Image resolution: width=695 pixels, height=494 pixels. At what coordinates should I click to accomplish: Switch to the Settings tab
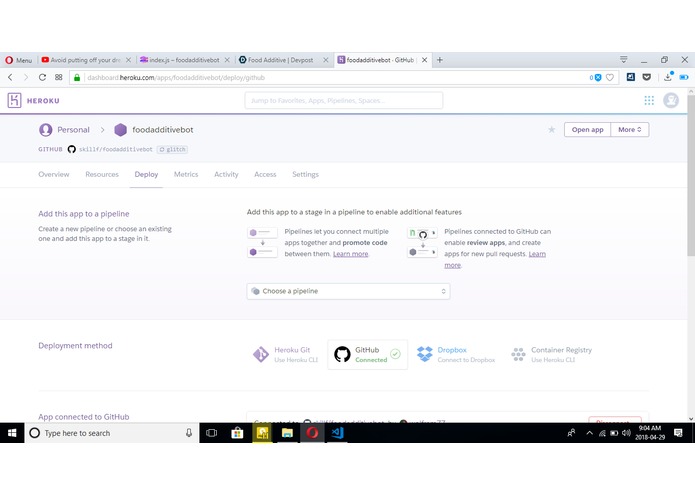(x=305, y=175)
